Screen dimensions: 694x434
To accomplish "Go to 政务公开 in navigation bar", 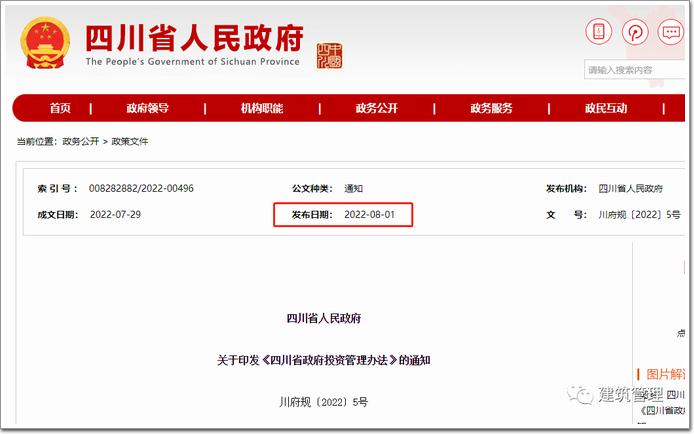I will (x=377, y=108).
